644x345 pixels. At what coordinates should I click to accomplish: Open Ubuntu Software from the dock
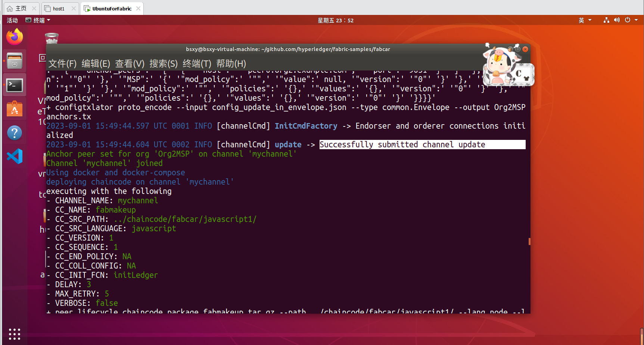pyautogui.click(x=15, y=109)
